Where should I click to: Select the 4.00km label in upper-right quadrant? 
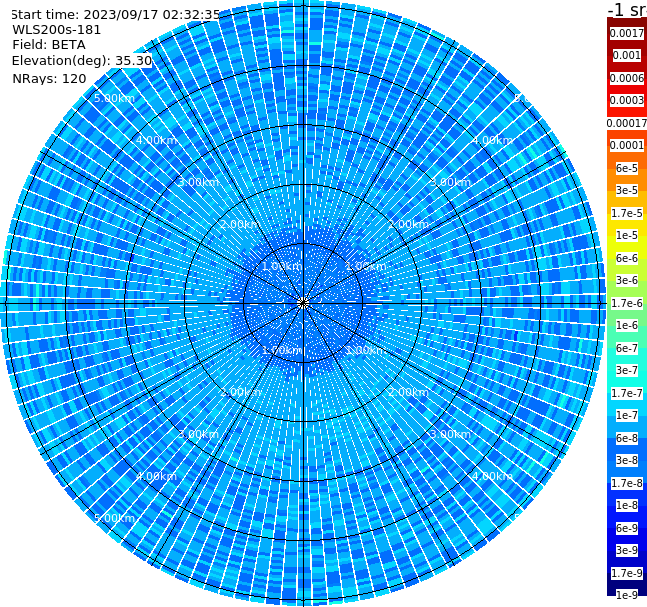click(492, 140)
